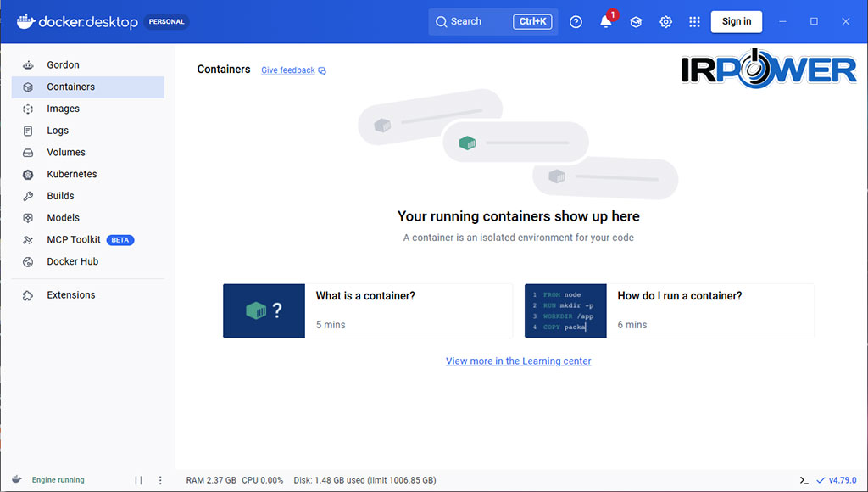
Task: Open the notifications bell icon
Action: click(606, 21)
